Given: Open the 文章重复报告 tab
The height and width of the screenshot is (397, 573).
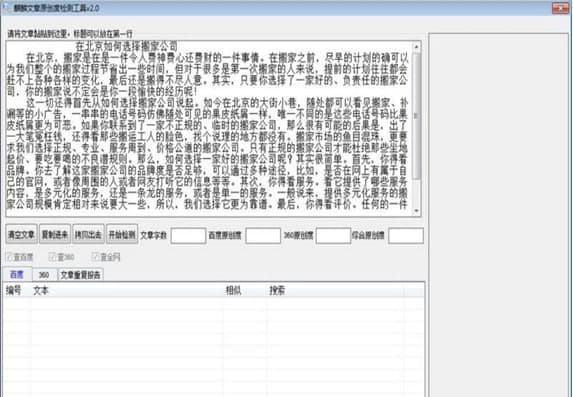Looking at the screenshot, I should [80, 275].
